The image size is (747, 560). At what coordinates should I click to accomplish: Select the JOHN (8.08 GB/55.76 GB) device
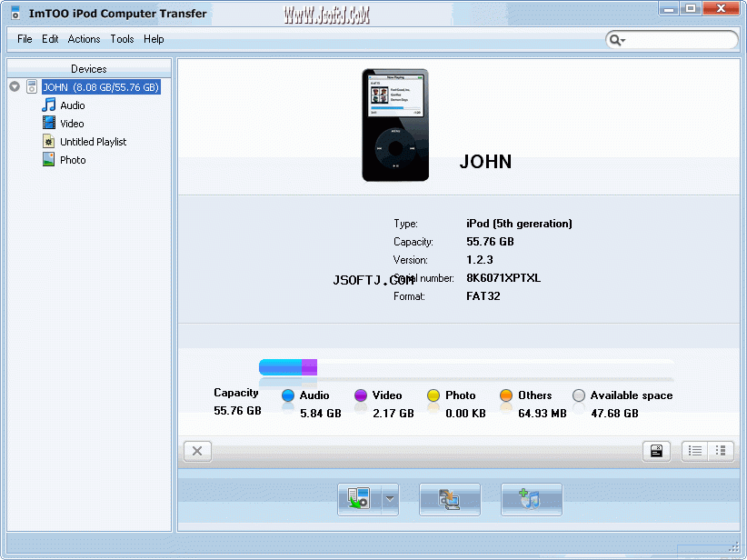point(101,87)
